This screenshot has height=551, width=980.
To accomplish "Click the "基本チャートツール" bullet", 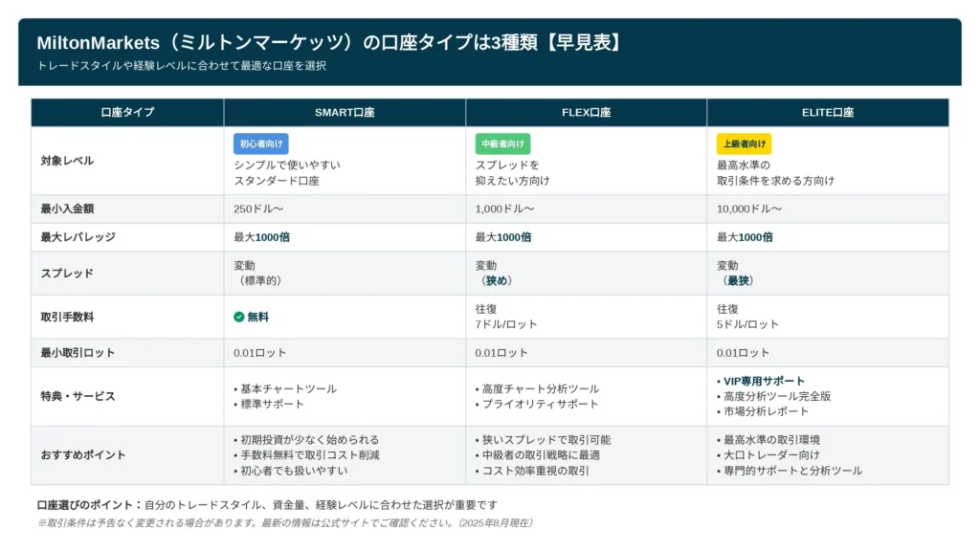I will [x=285, y=388].
